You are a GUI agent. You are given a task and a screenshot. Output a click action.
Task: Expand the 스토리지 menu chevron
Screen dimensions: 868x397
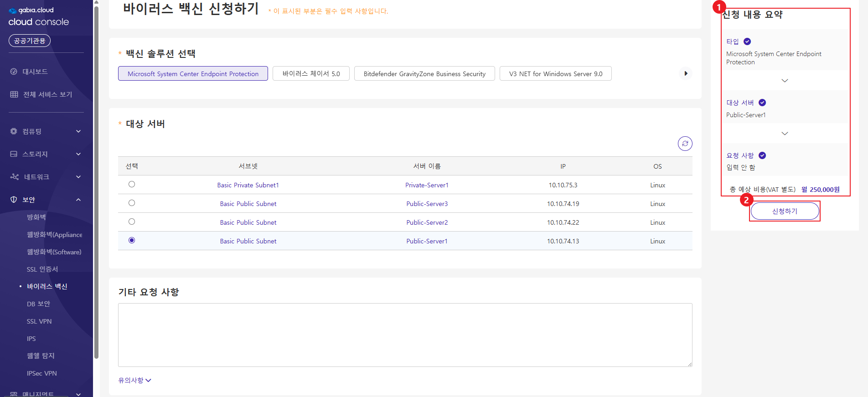coord(78,154)
